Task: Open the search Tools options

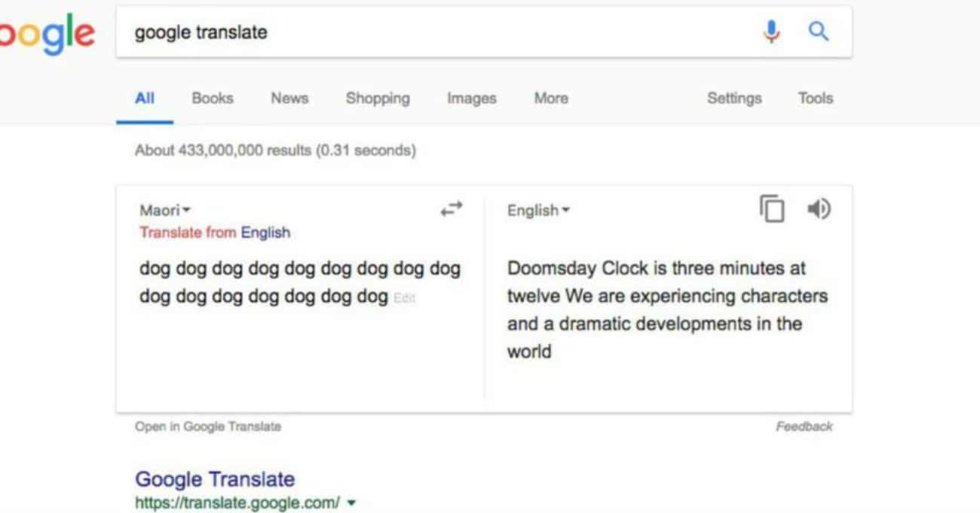Action: pos(815,98)
